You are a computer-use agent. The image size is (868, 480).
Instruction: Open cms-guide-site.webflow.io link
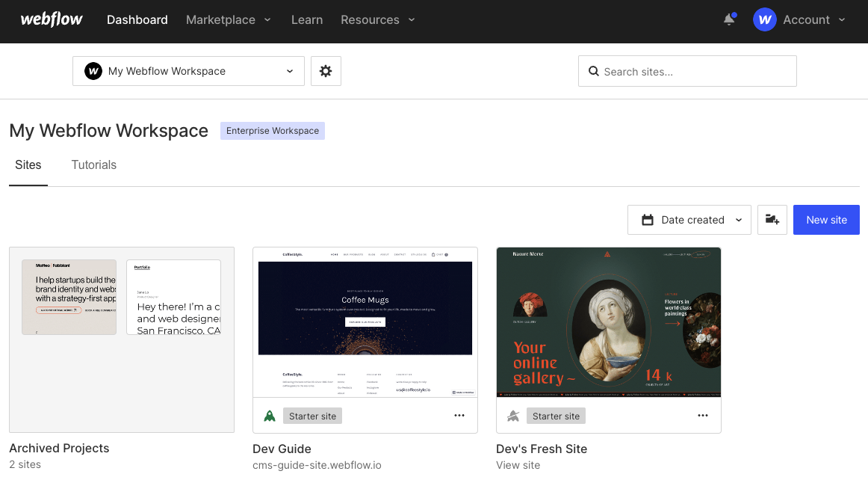click(317, 465)
